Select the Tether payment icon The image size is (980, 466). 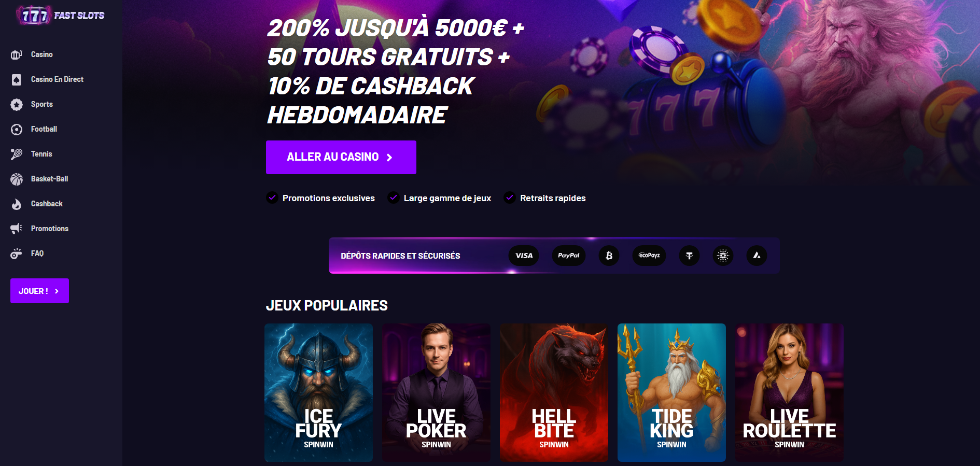tap(690, 256)
